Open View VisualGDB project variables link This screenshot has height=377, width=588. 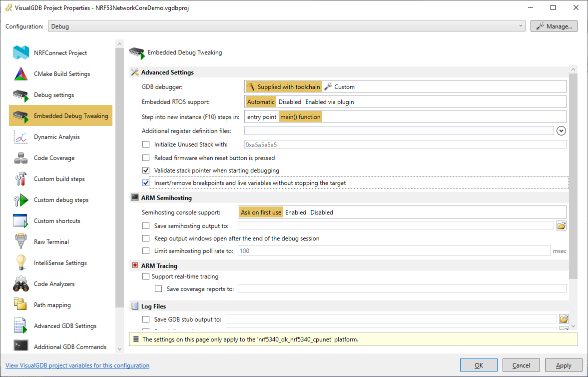point(77,365)
